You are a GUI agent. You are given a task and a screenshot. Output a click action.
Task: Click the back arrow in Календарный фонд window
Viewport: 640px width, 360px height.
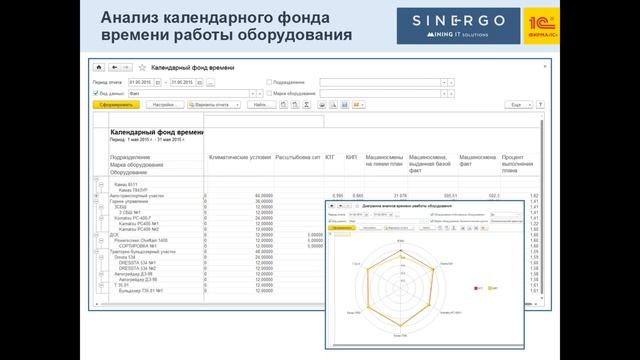[115, 67]
